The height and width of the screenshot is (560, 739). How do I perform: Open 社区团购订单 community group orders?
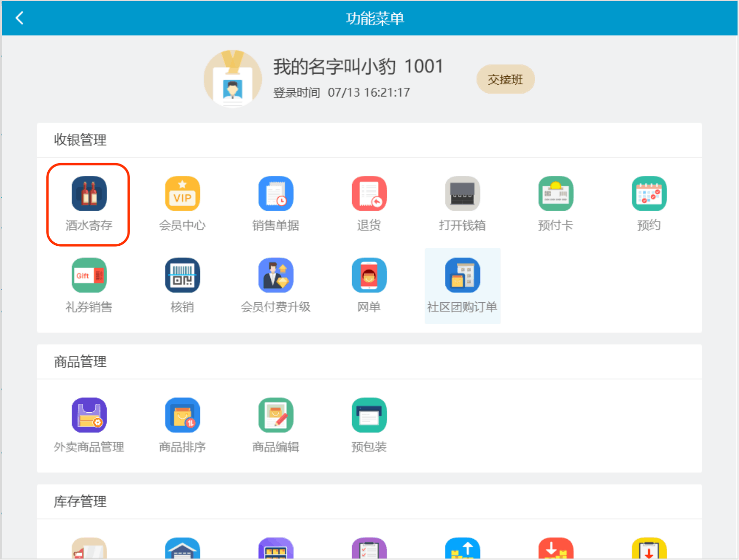462,276
